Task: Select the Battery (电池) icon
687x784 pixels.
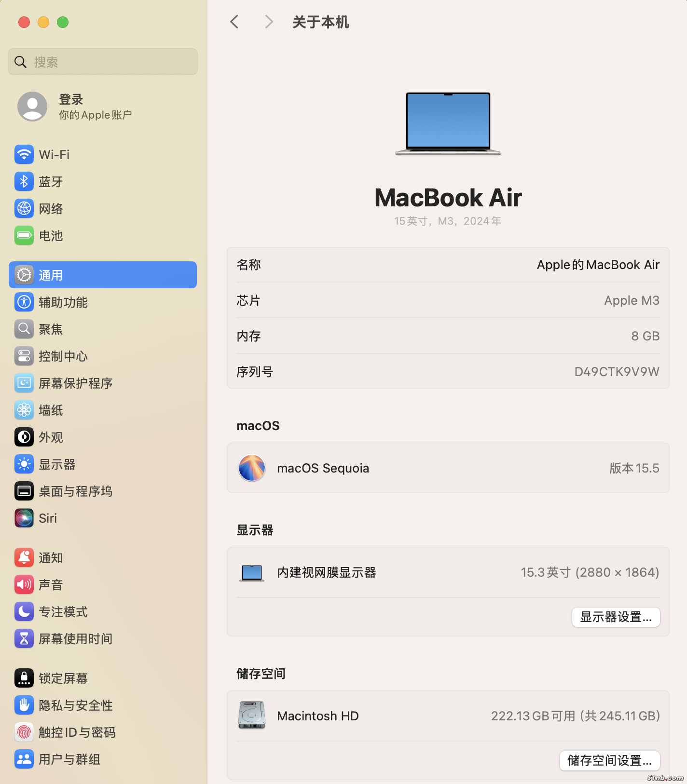Action: coord(24,236)
